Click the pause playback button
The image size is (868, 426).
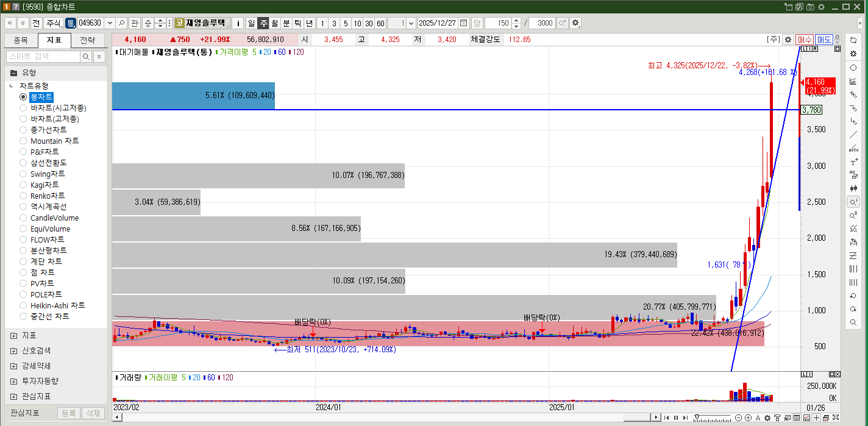pos(676,417)
